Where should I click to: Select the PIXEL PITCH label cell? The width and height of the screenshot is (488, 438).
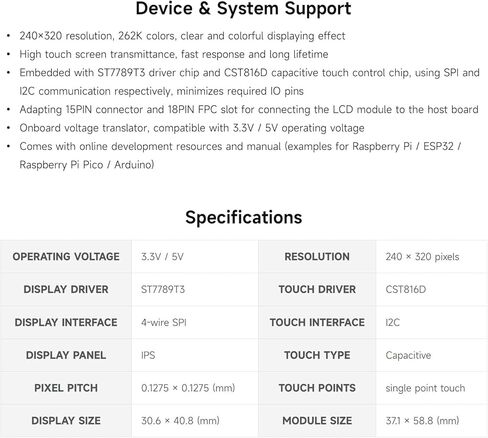66,388
